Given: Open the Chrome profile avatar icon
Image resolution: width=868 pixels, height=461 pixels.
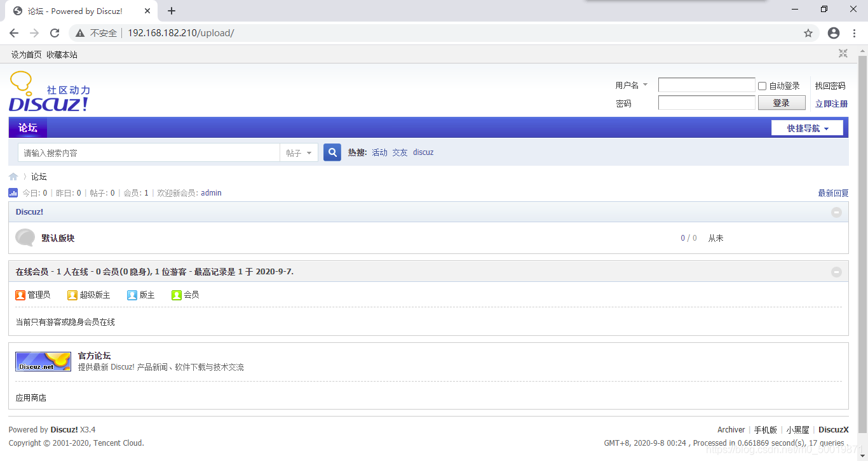Looking at the screenshot, I should click(x=834, y=33).
